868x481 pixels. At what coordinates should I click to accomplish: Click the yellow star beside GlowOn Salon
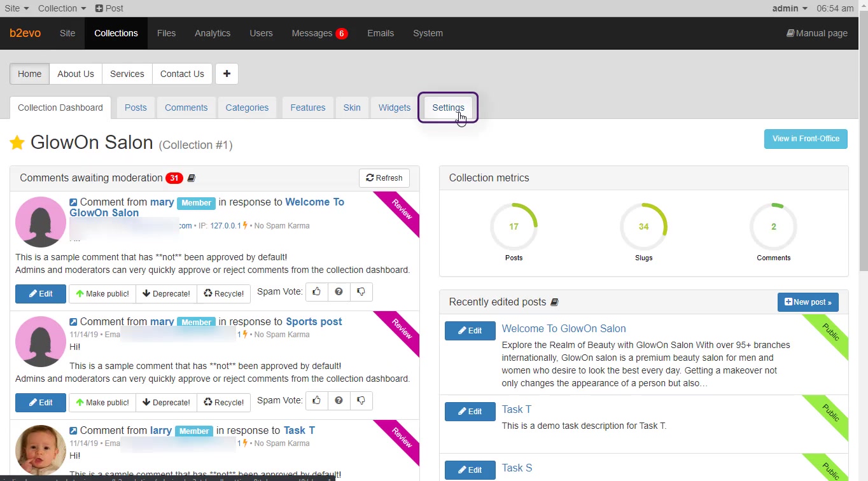click(17, 143)
